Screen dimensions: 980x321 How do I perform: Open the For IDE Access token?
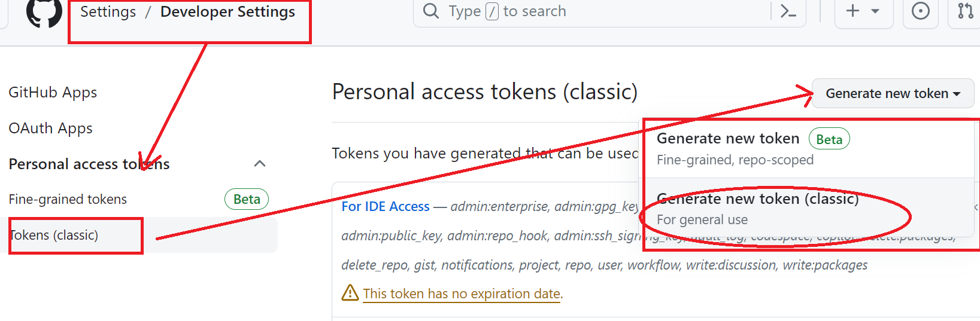(x=386, y=206)
